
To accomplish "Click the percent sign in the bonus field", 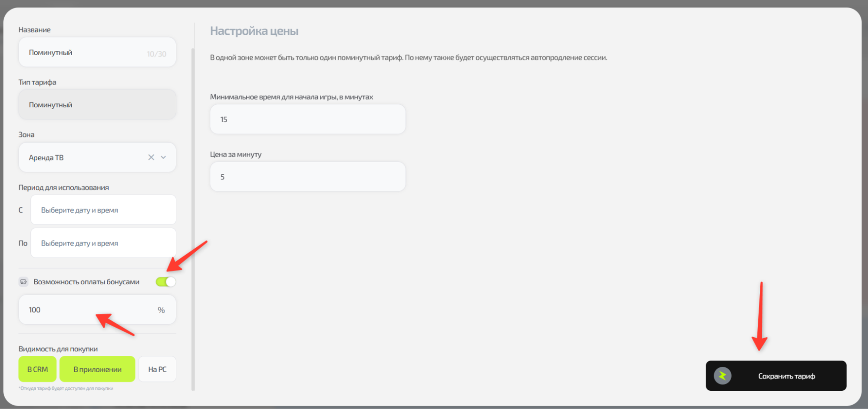I will tap(161, 310).
